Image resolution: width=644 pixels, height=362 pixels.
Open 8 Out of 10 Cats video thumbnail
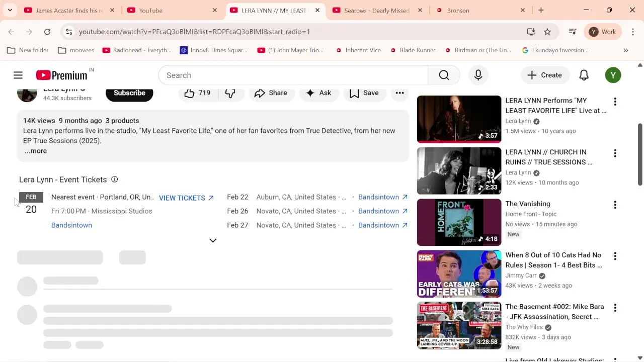[x=459, y=274]
